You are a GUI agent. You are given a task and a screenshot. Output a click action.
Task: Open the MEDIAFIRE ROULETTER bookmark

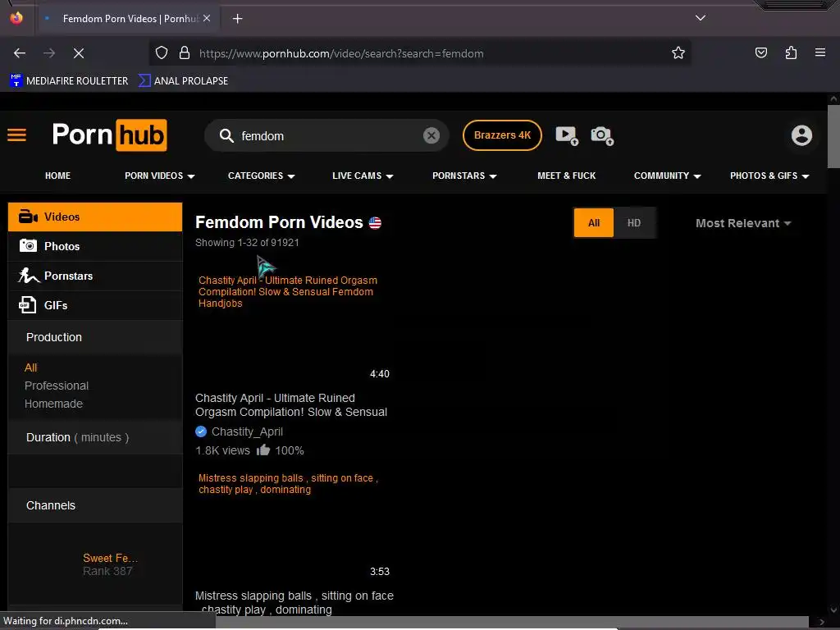pos(69,81)
